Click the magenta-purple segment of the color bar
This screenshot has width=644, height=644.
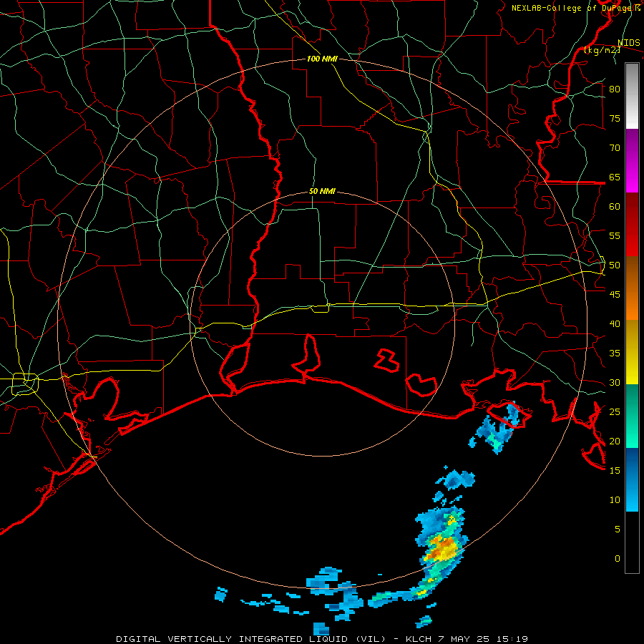[x=632, y=160]
